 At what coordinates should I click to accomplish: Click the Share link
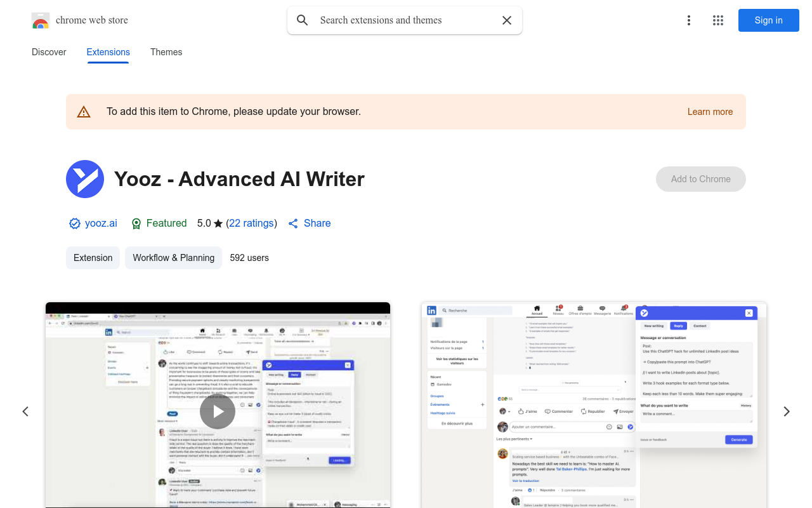[309, 224]
